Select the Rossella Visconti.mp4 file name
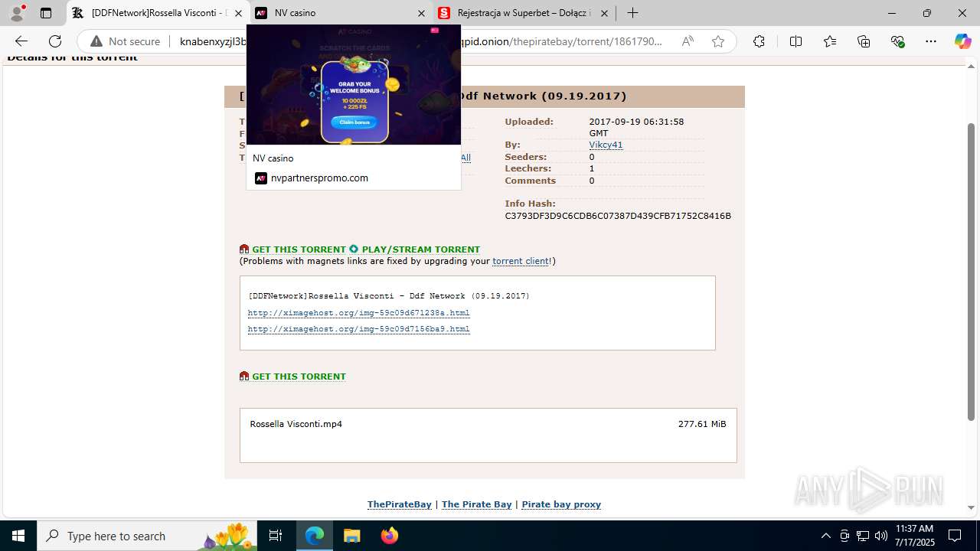This screenshot has width=980, height=551. click(x=296, y=424)
